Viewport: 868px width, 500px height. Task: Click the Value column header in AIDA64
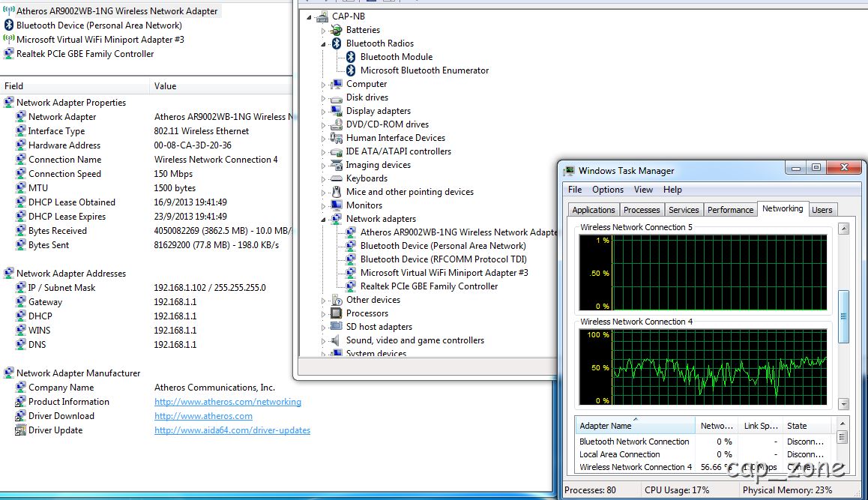pyautogui.click(x=221, y=85)
